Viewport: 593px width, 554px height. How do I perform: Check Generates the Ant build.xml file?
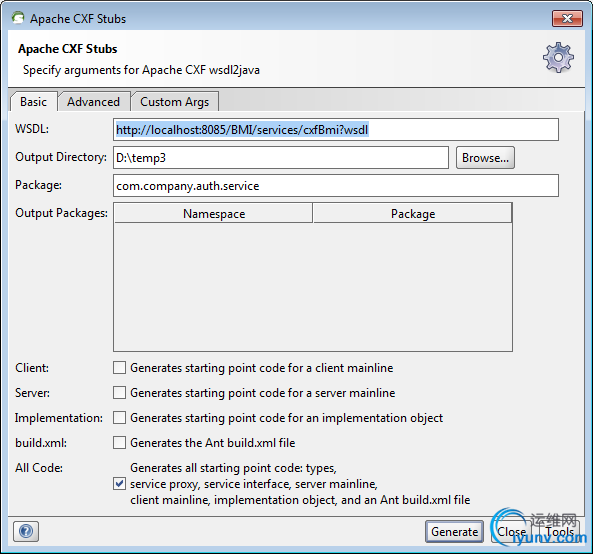pyautogui.click(x=120, y=442)
